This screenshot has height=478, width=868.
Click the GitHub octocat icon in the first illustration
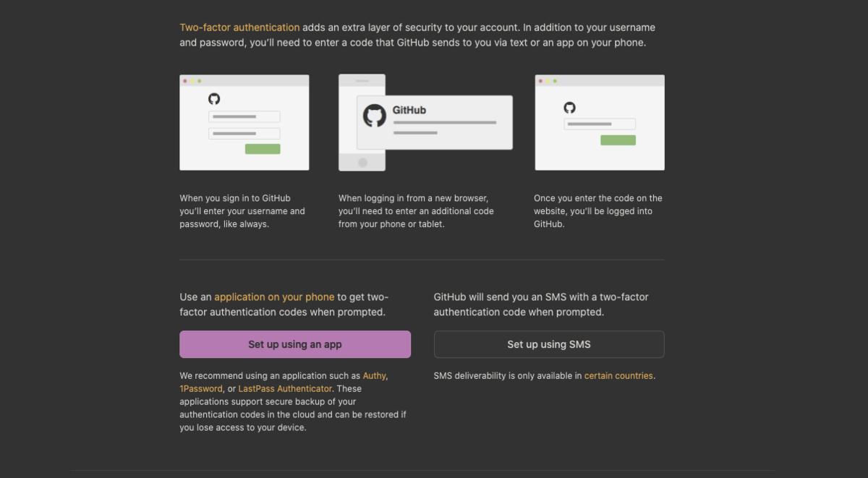pyautogui.click(x=214, y=100)
